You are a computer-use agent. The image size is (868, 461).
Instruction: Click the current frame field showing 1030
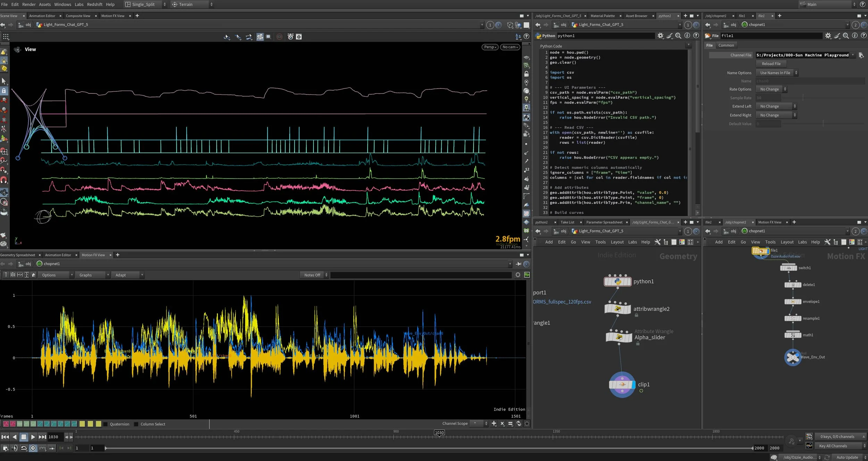click(54, 437)
